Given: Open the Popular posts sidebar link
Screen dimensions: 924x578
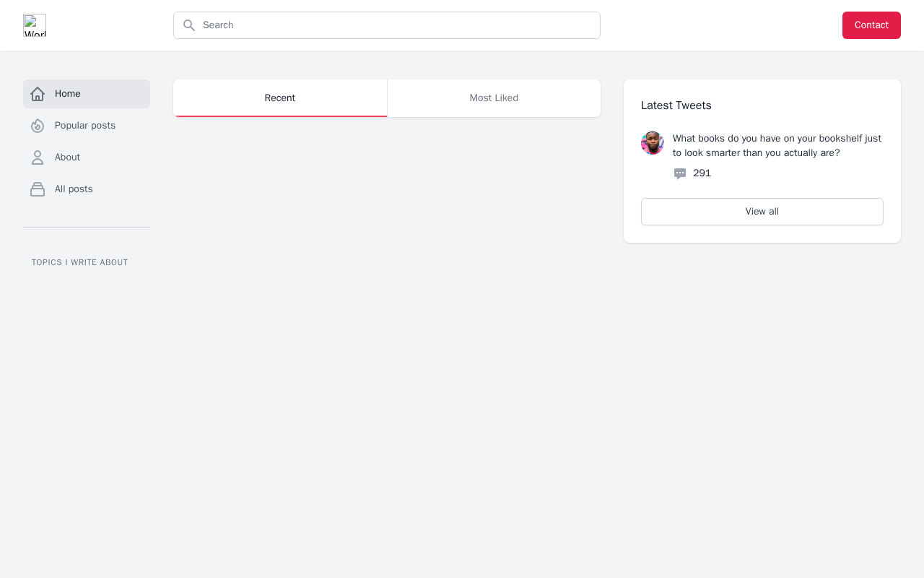Looking at the screenshot, I should [x=85, y=126].
